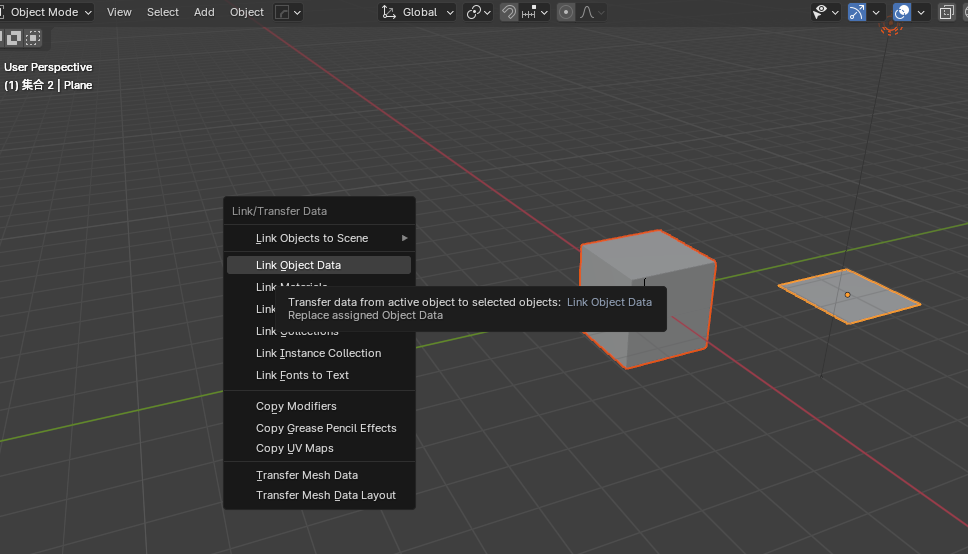The image size is (968, 554).
Task: Select the extend selection mode icon
Action: pyautogui.click(x=14, y=38)
